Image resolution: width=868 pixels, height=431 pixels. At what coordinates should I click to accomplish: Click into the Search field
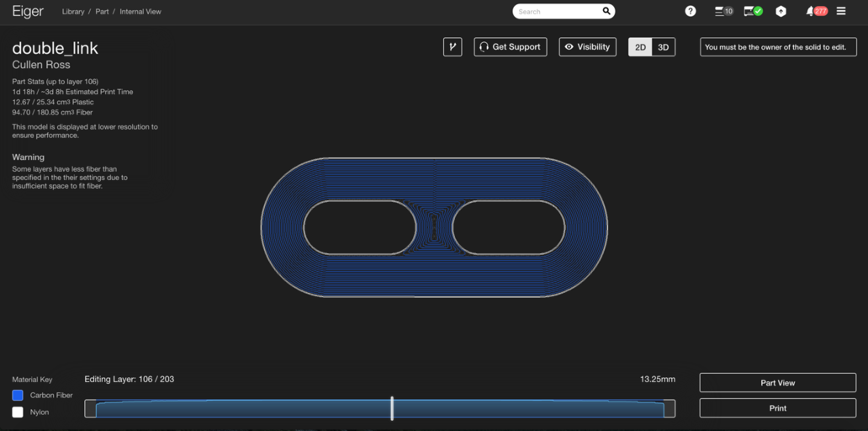pyautogui.click(x=557, y=12)
